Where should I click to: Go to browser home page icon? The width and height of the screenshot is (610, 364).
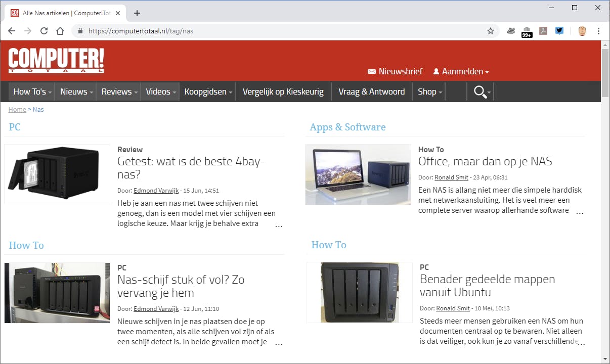click(x=60, y=31)
